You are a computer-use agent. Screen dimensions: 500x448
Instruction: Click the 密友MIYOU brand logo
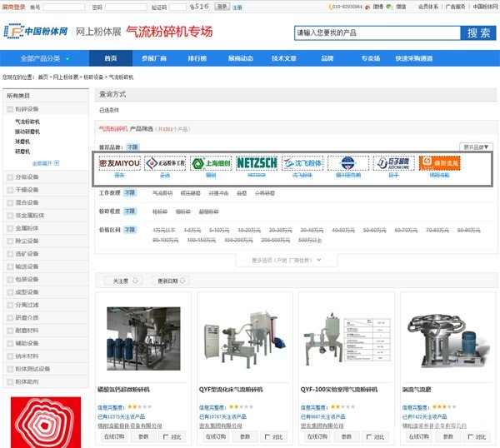(x=119, y=162)
